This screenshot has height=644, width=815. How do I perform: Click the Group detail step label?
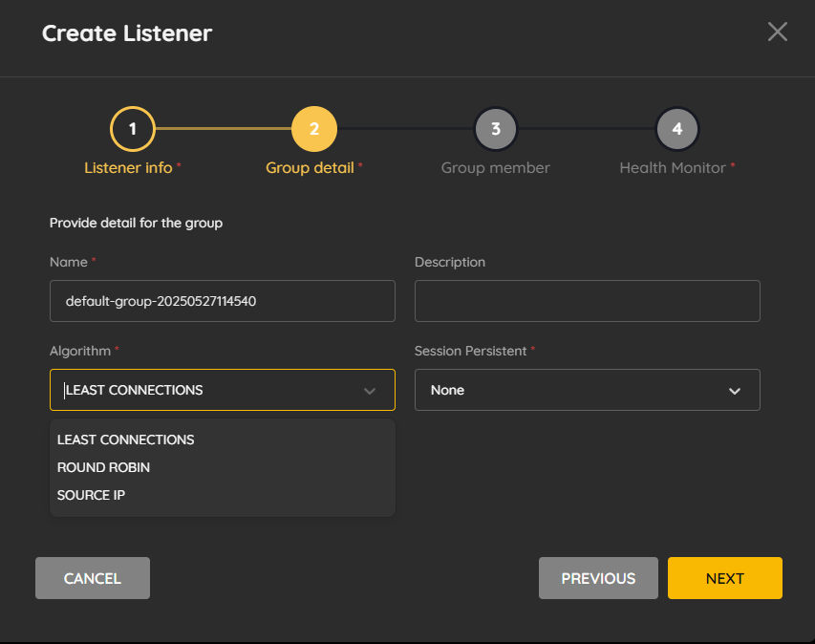pyautogui.click(x=310, y=168)
